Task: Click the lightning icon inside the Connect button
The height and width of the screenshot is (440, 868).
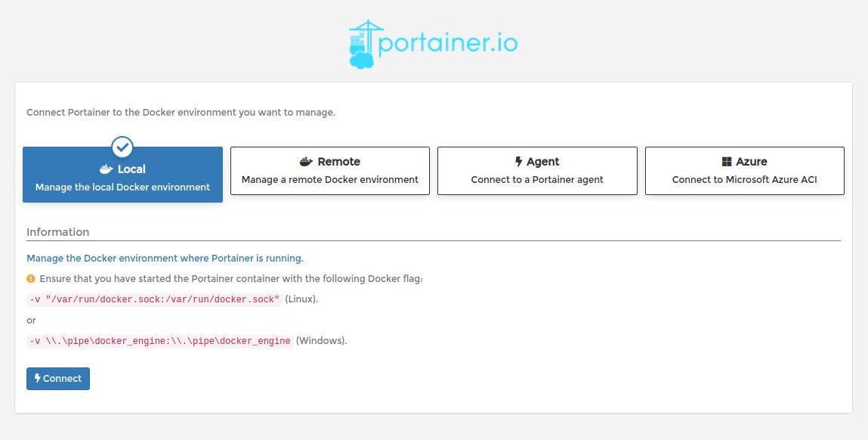Action: (36, 378)
